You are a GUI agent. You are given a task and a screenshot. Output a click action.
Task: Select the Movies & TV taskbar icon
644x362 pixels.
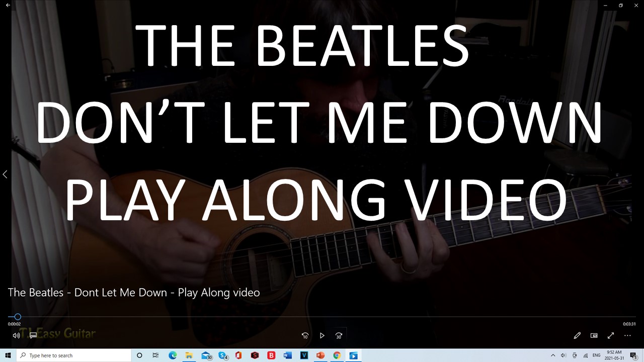pyautogui.click(x=354, y=355)
